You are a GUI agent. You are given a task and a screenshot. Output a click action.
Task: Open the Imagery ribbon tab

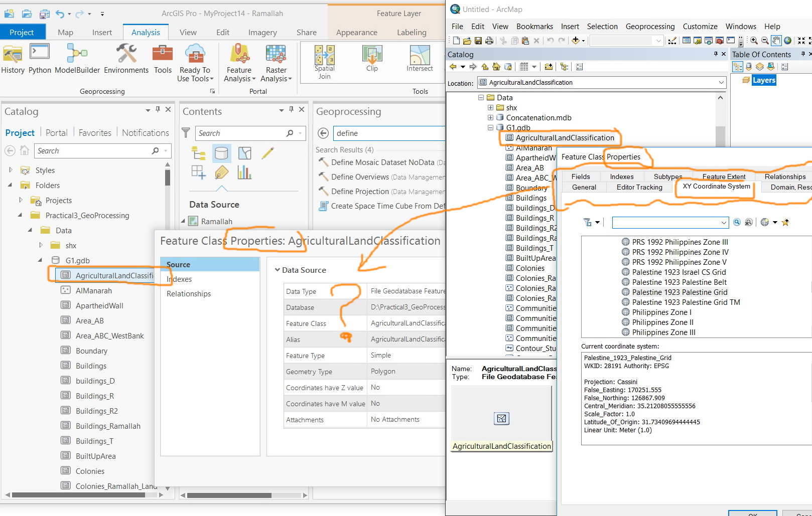[262, 32]
